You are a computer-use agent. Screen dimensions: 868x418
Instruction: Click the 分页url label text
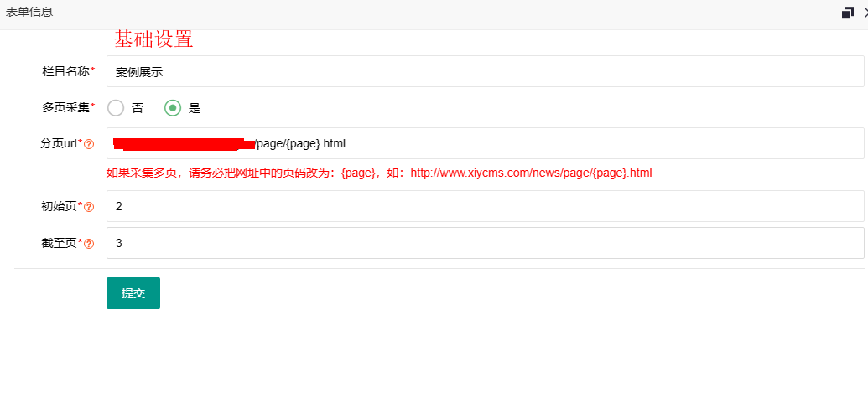pos(59,143)
